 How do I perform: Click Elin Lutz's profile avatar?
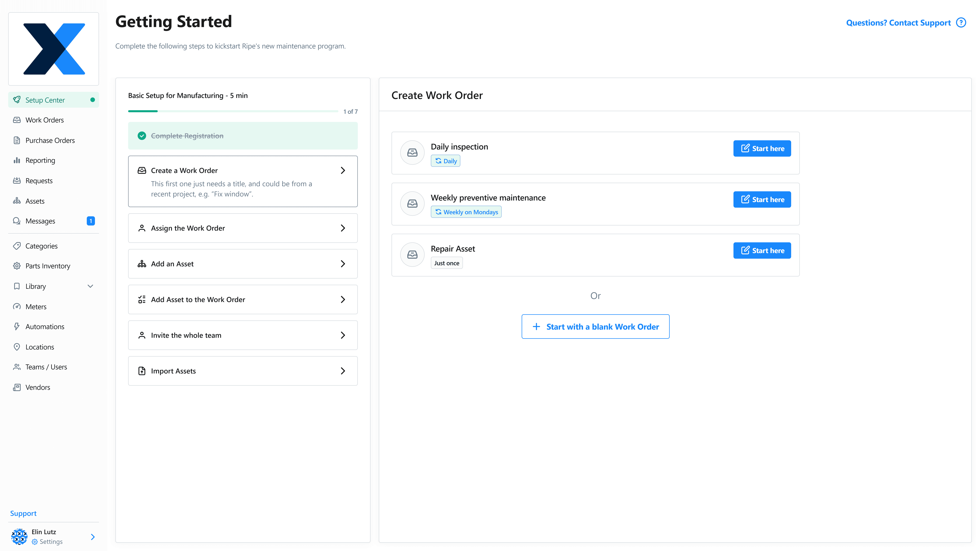point(19,537)
